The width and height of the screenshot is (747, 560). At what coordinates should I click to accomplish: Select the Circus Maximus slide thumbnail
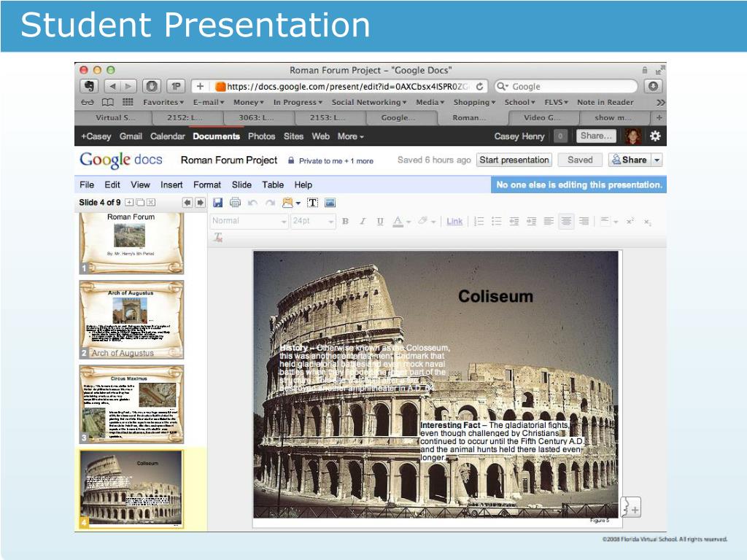point(131,404)
